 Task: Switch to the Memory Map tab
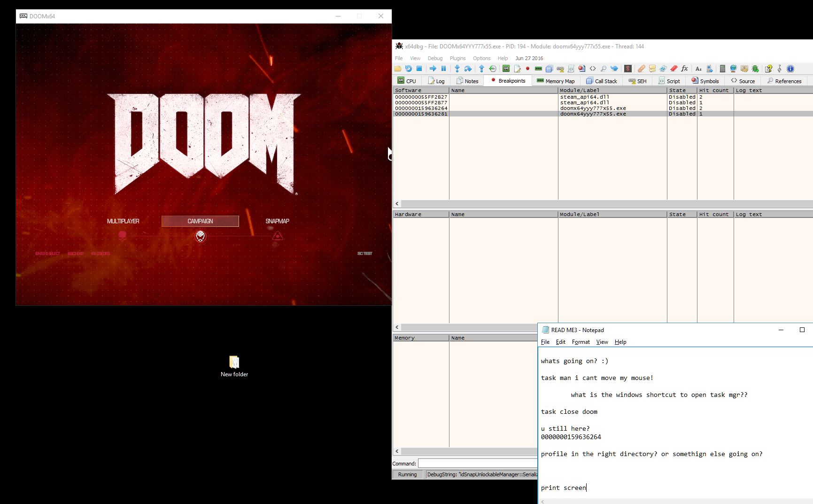[x=556, y=81]
